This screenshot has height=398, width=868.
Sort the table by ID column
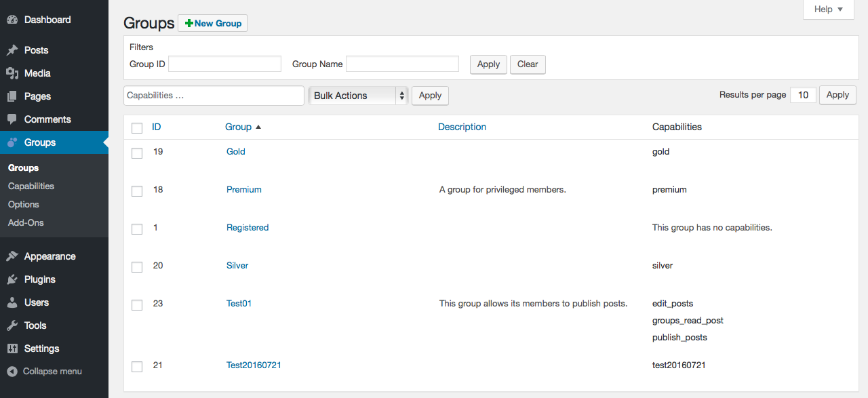157,127
